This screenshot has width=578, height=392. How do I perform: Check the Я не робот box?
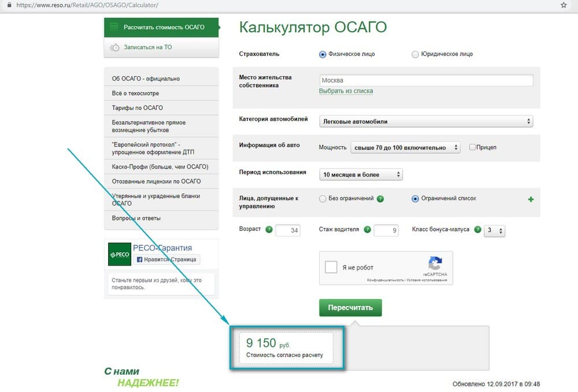pos(331,267)
